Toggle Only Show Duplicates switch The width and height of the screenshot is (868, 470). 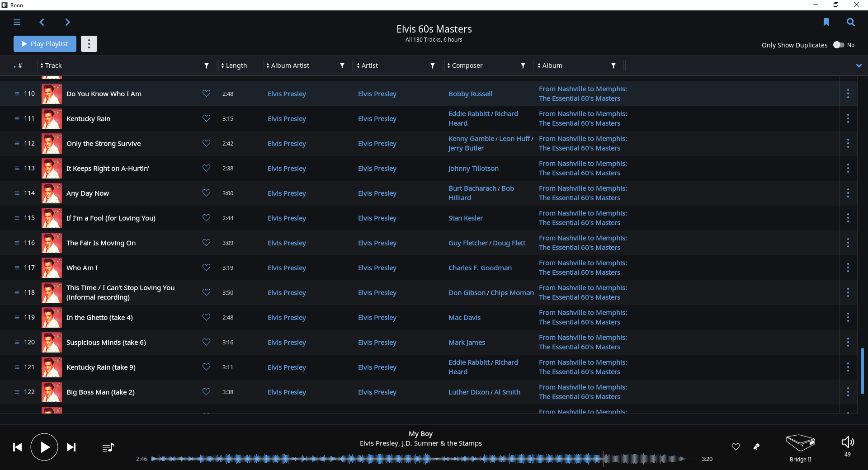[x=839, y=45]
